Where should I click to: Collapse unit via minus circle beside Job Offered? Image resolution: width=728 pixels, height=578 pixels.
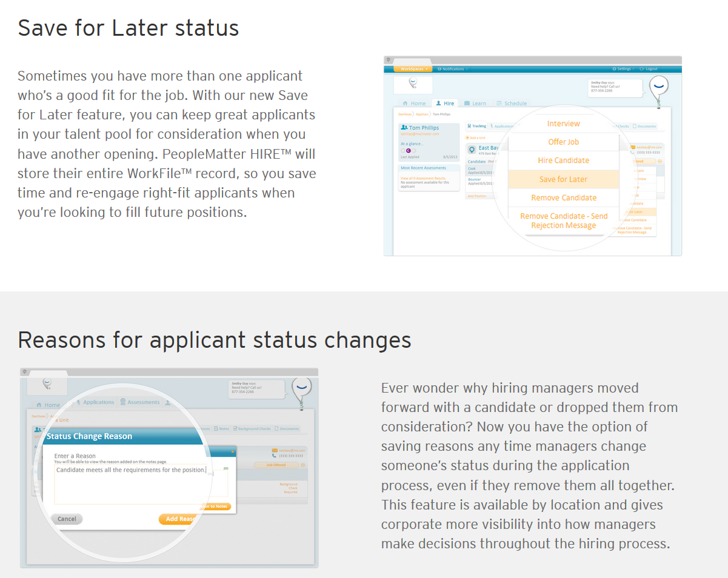pos(302,465)
